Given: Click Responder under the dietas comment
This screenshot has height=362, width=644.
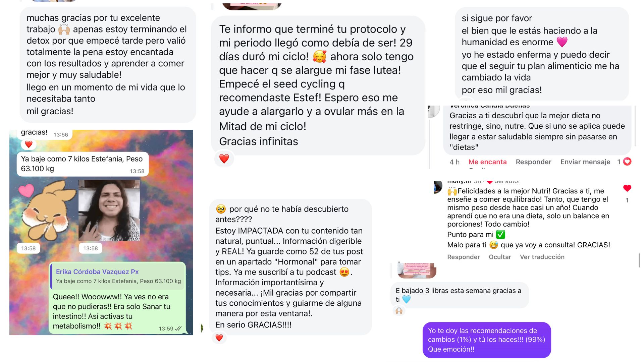Looking at the screenshot, I should pyautogui.click(x=533, y=162).
